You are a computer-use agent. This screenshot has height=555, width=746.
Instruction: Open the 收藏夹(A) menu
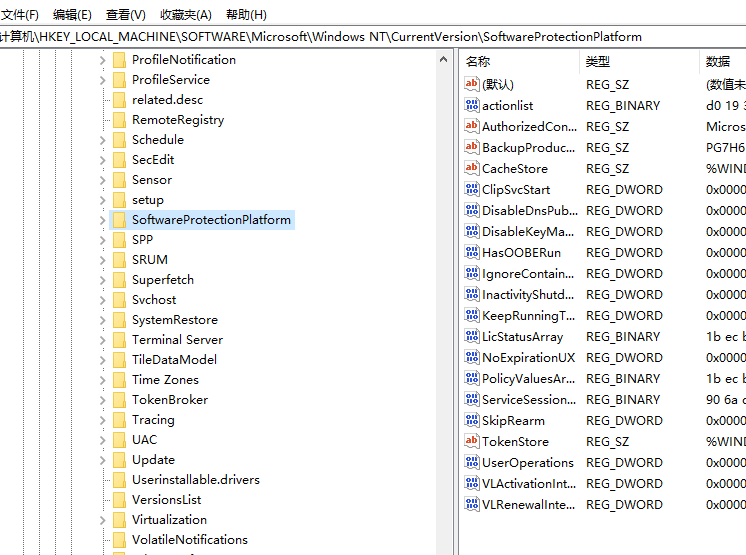[186, 15]
